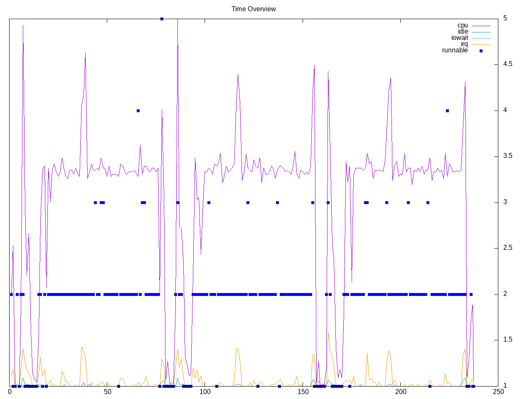Select the "iowait" legend entry text
Viewport: 532px width, 399px height.
[459, 38]
